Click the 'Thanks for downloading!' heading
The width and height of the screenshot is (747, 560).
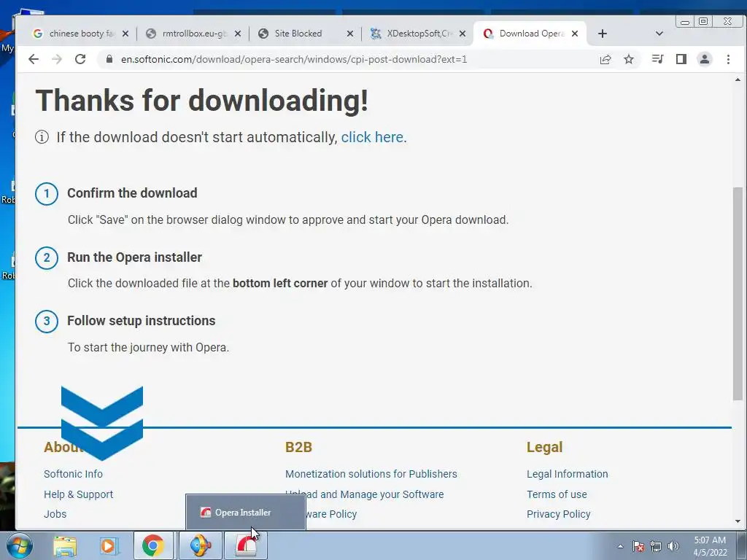(202, 101)
